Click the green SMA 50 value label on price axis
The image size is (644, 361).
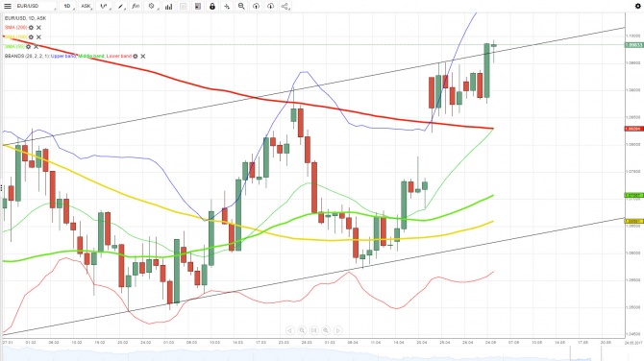pos(633,195)
